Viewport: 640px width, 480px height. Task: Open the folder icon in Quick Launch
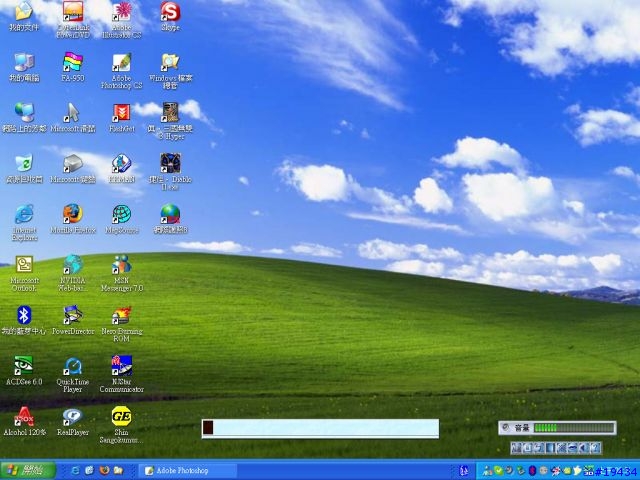coord(119,471)
